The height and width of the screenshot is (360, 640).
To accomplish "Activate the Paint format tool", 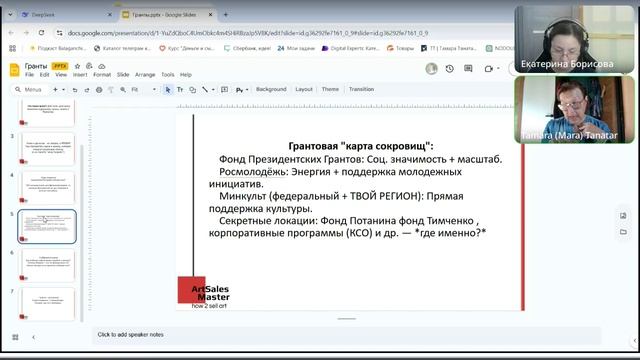I will pos(111,90).
